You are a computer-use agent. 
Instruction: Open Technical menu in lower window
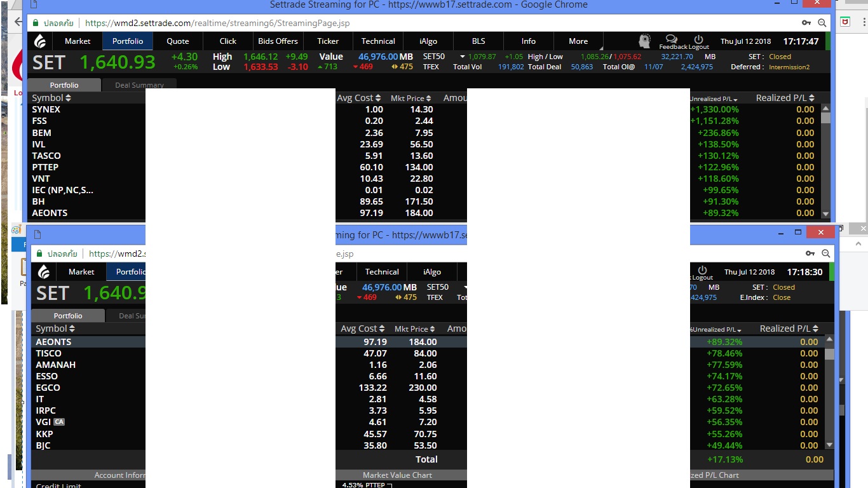coord(382,272)
